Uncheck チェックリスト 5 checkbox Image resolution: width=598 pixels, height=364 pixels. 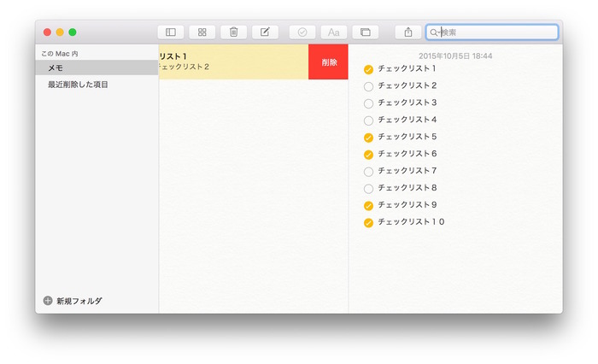(x=368, y=138)
